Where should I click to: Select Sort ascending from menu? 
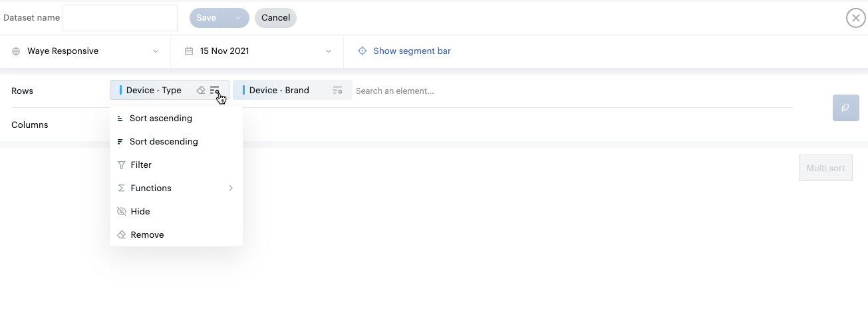(160, 119)
